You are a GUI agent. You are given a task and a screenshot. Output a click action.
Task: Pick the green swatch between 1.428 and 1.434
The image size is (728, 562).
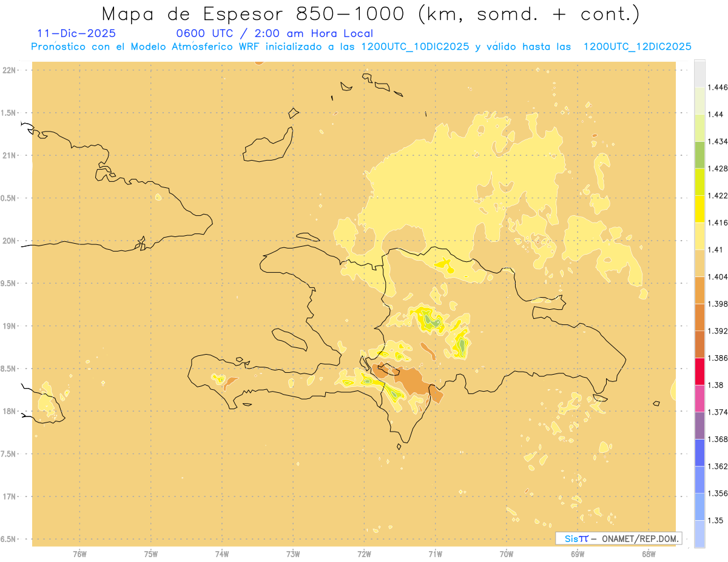pos(699,155)
